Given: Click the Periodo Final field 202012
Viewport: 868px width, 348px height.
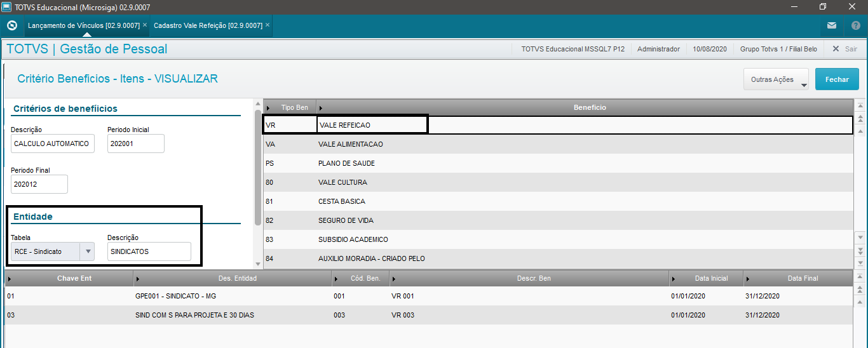Looking at the screenshot, I should pos(39,184).
